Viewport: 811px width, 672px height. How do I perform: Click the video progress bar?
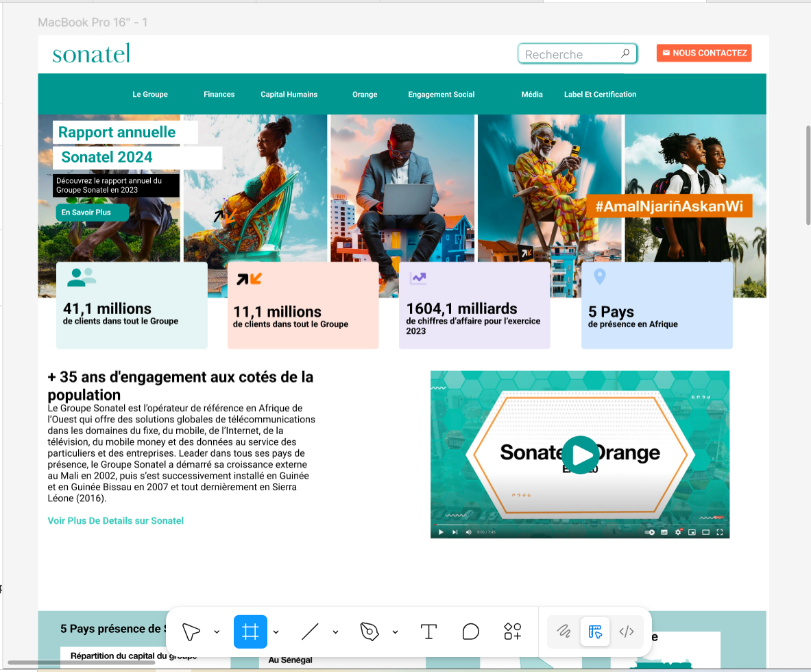(580, 525)
